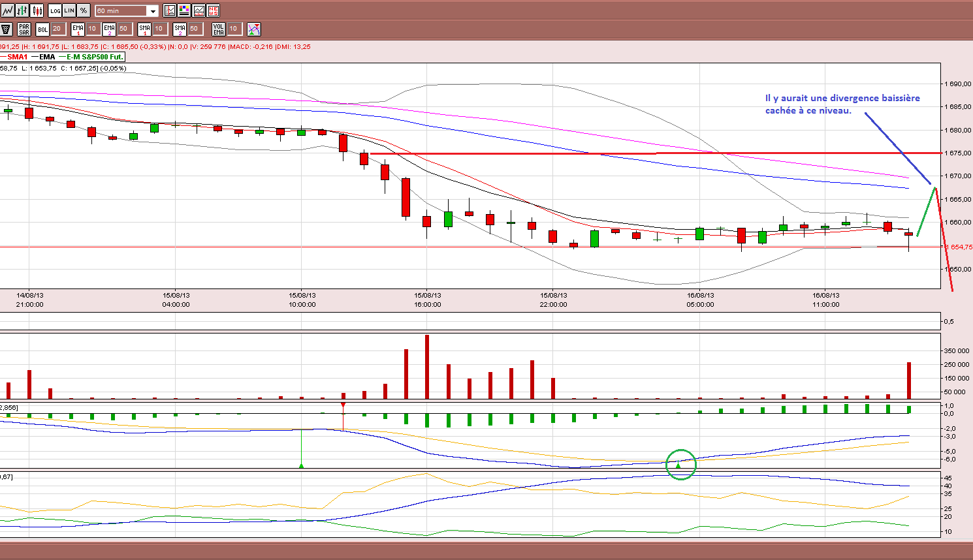Select the candlestick chart style icon
973x560 pixels.
click(x=37, y=10)
